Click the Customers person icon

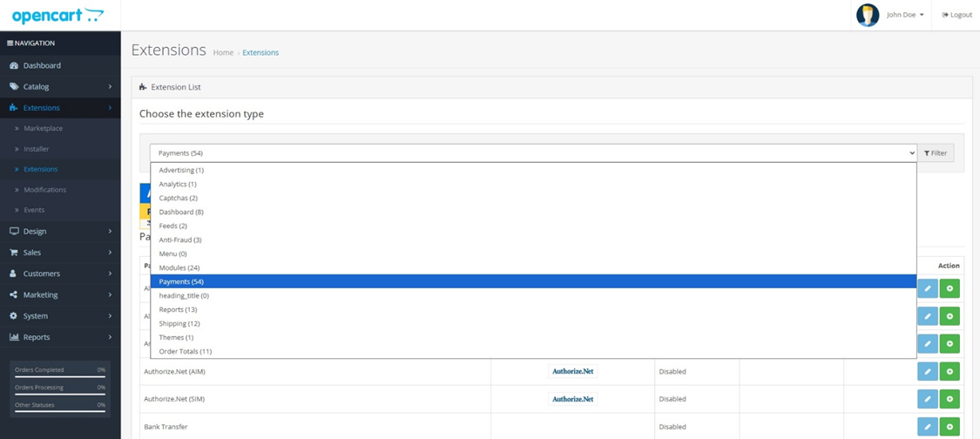14,274
